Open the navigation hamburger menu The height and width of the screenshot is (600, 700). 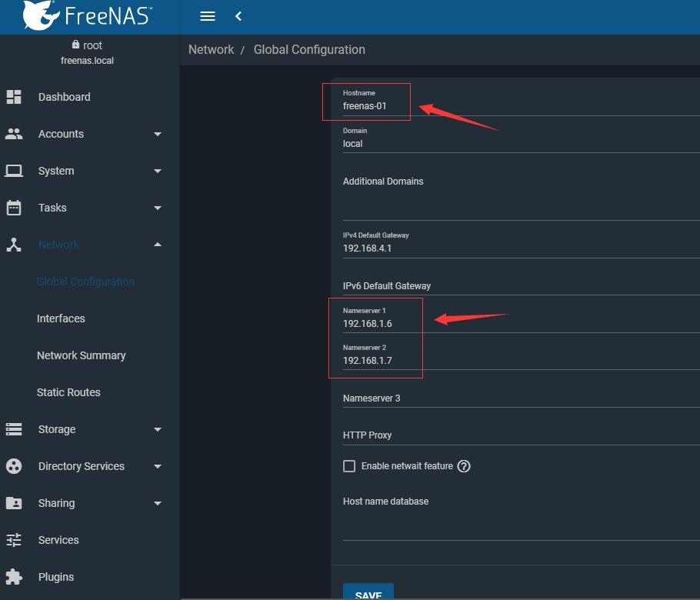tap(207, 15)
